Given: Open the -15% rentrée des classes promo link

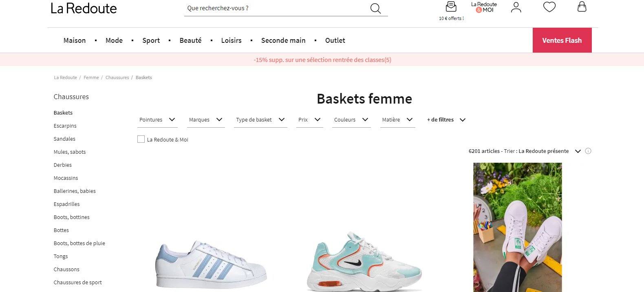Looking at the screenshot, I should [x=322, y=60].
